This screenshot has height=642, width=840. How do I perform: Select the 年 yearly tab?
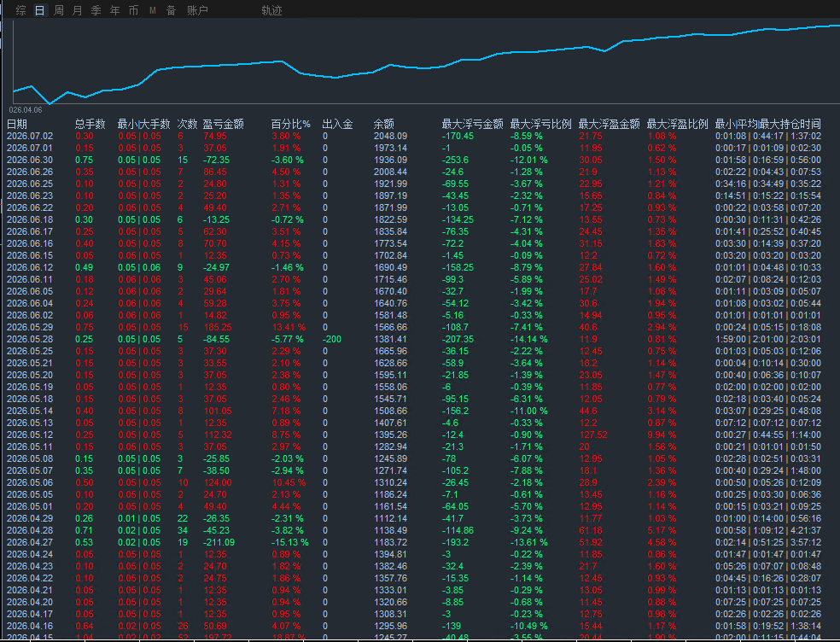click(x=114, y=10)
